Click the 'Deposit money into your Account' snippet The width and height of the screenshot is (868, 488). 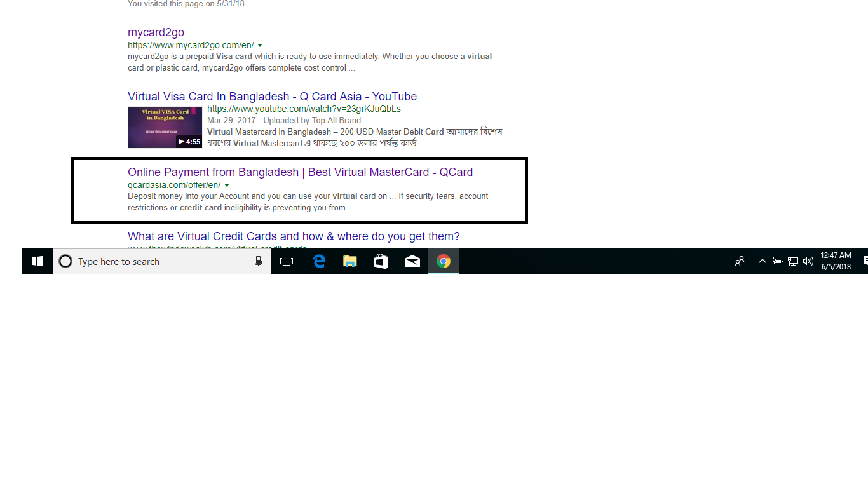pos(308,202)
